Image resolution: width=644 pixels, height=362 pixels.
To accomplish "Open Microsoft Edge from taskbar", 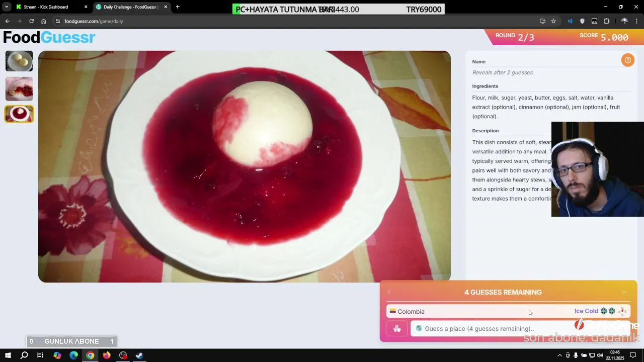I will click(x=74, y=355).
